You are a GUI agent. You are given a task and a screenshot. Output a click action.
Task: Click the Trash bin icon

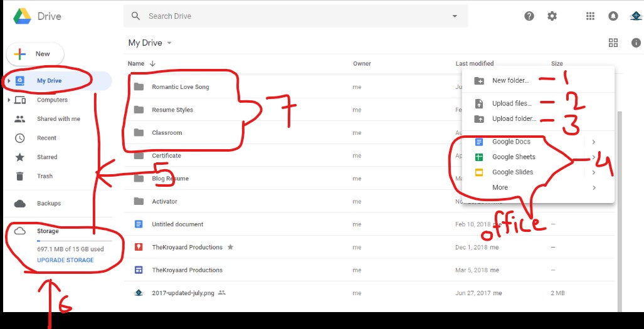(x=19, y=176)
